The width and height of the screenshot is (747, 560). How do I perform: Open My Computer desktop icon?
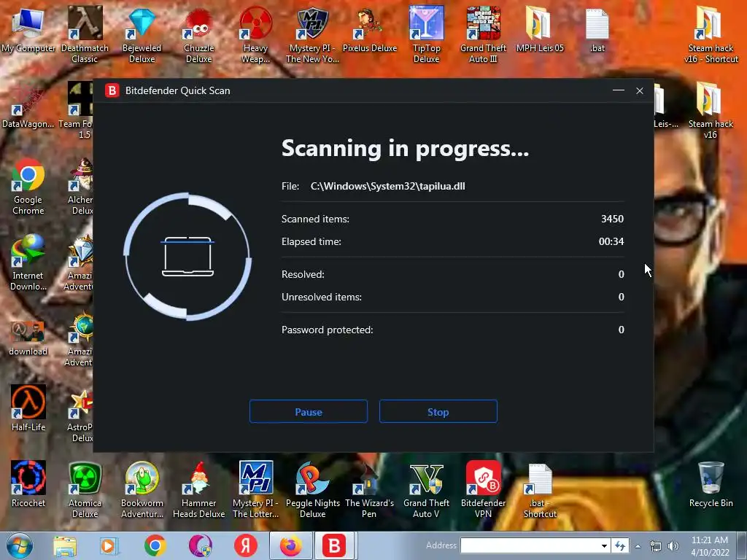(28, 30)
